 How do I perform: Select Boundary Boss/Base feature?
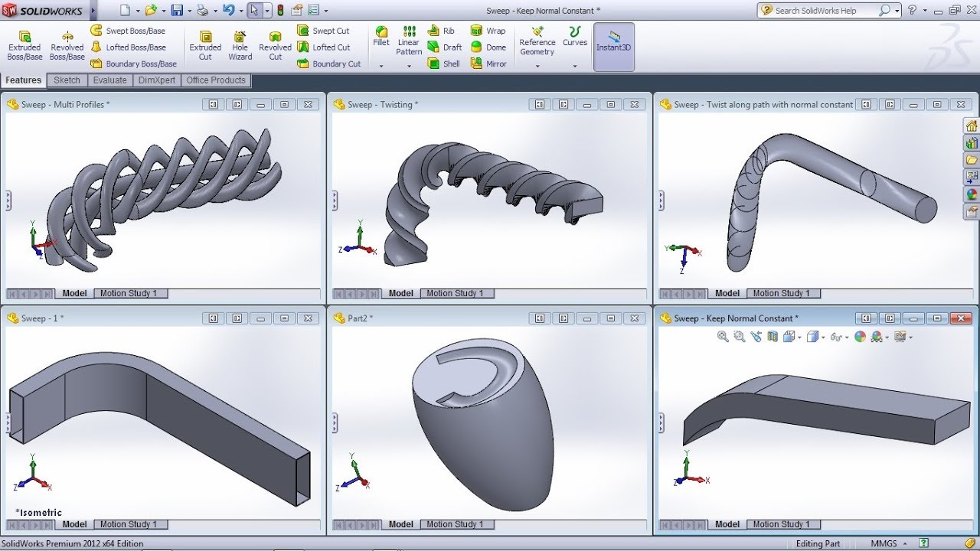point(134,64)
